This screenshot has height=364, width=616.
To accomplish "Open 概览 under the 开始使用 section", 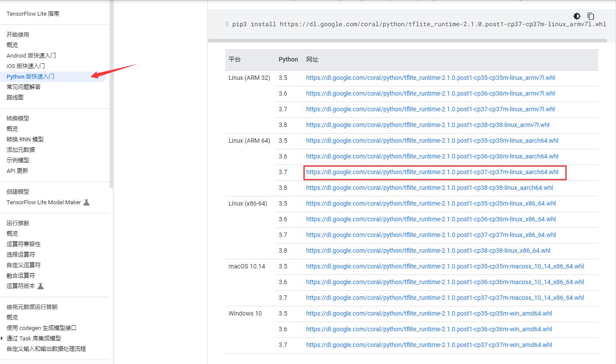I will pos(12,45).
